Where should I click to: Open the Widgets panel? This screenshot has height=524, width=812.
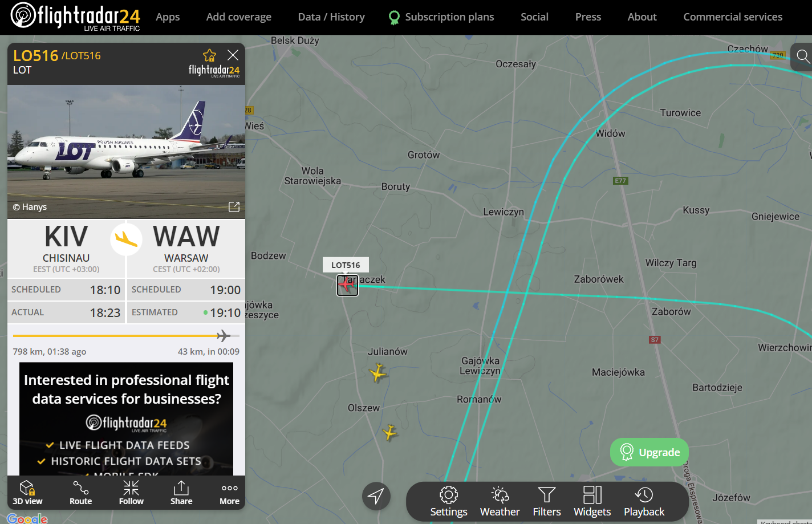point(592,501)
